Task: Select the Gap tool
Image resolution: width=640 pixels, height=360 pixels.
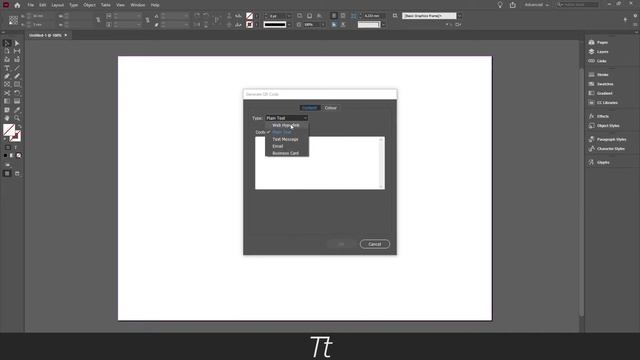Action: click(x=17, y=51)
